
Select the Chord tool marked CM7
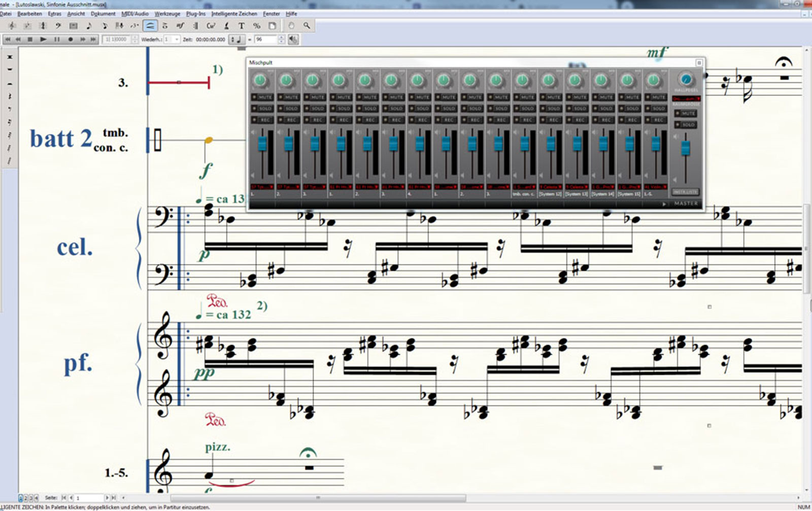pos(211,25)
